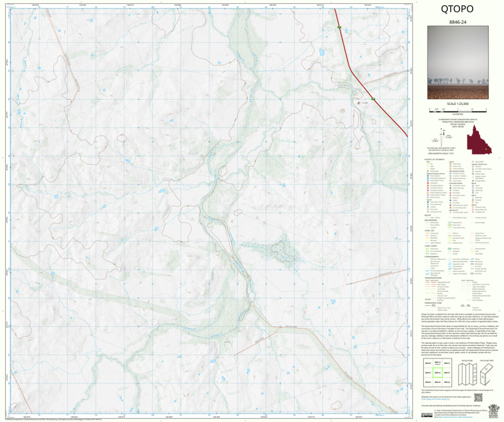The image size is (504, 422).
Task: Click the Commercial land use swatch
Action: [427, 234]
